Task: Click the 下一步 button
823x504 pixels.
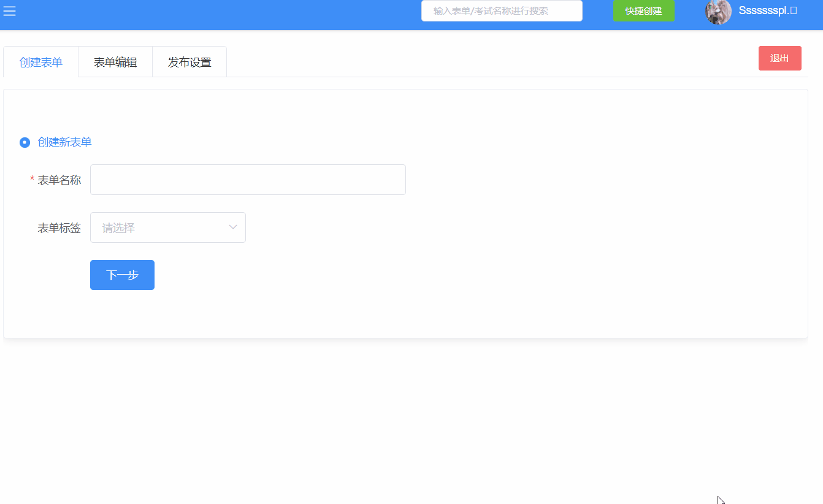Action: tap(122, 275)
